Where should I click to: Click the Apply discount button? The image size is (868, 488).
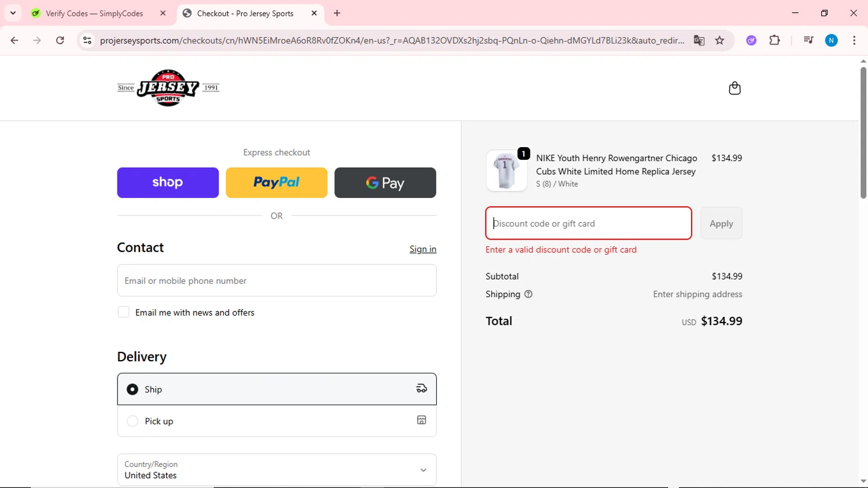[x=721, y=223]
